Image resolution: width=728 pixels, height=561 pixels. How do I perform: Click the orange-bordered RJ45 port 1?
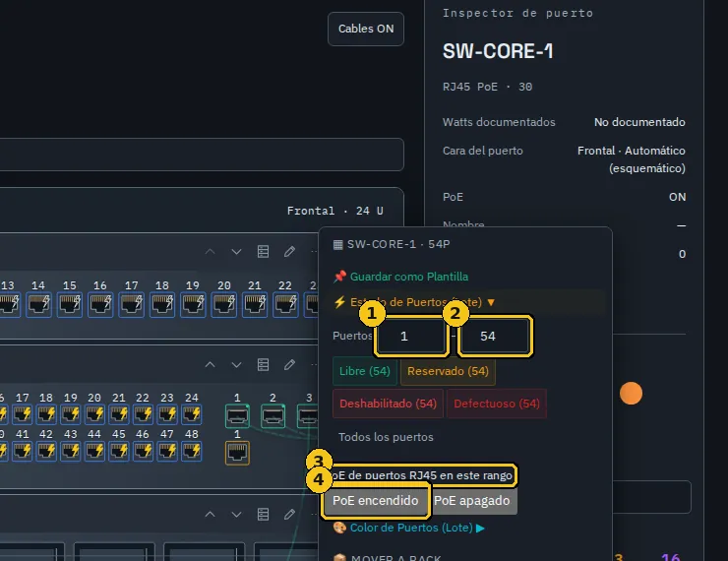click(x=237, y=453)
